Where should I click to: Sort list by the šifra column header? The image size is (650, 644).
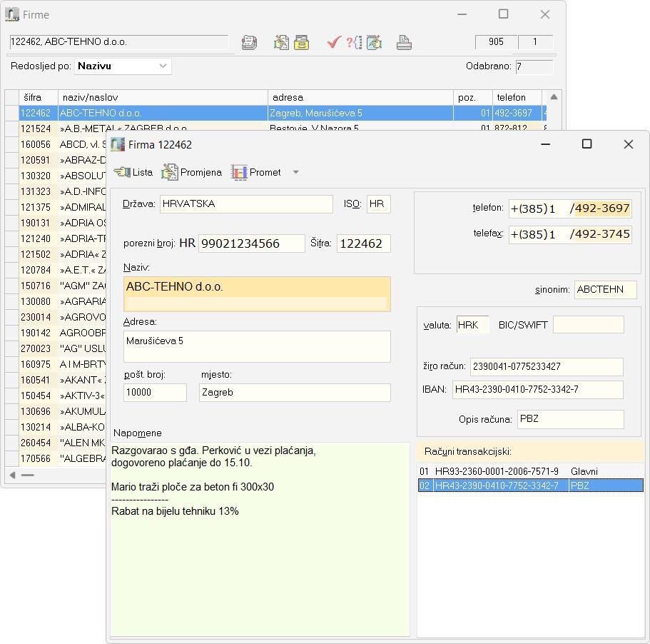tap(38, 97)
